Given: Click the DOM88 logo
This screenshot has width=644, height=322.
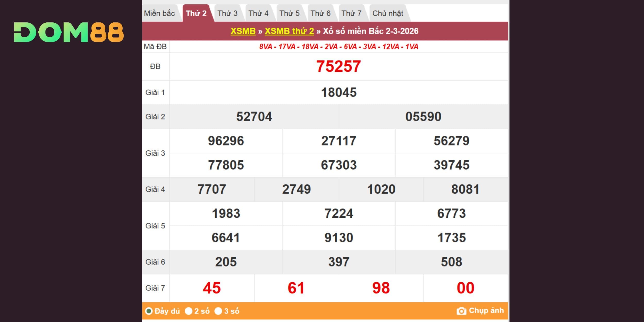Looking at the screenshot, I should 69,32.
